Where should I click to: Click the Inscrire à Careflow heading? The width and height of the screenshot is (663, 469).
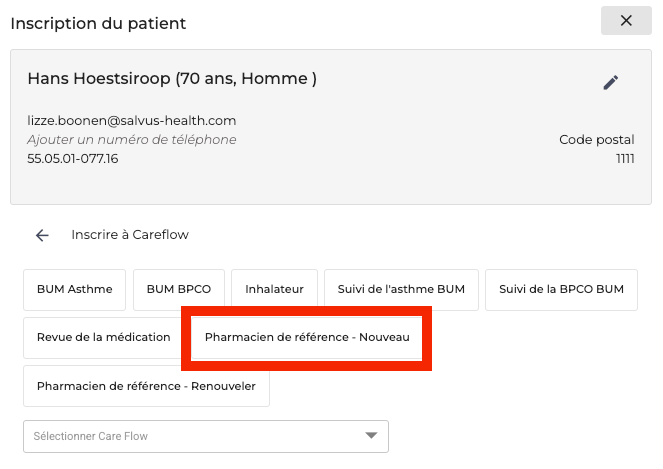coord(130,235)
